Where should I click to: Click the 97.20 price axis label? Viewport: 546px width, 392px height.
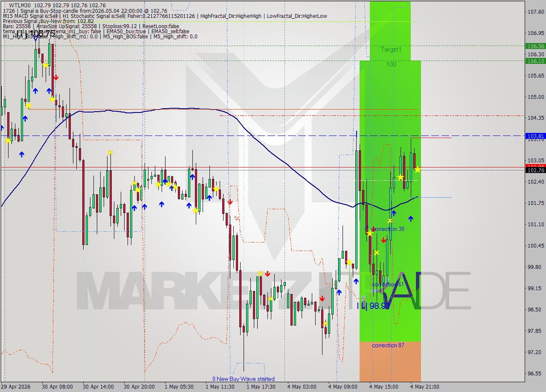535,352
